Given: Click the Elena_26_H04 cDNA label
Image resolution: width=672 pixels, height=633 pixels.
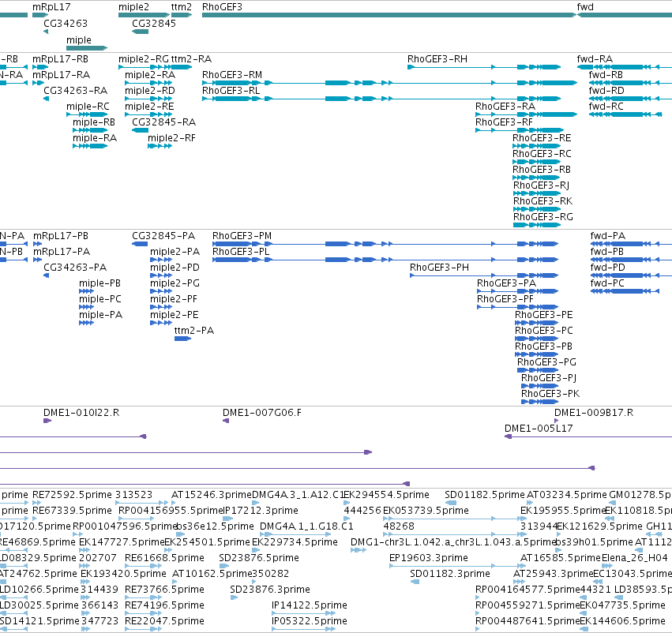Looking at the screenshot, I should (635, 557).
